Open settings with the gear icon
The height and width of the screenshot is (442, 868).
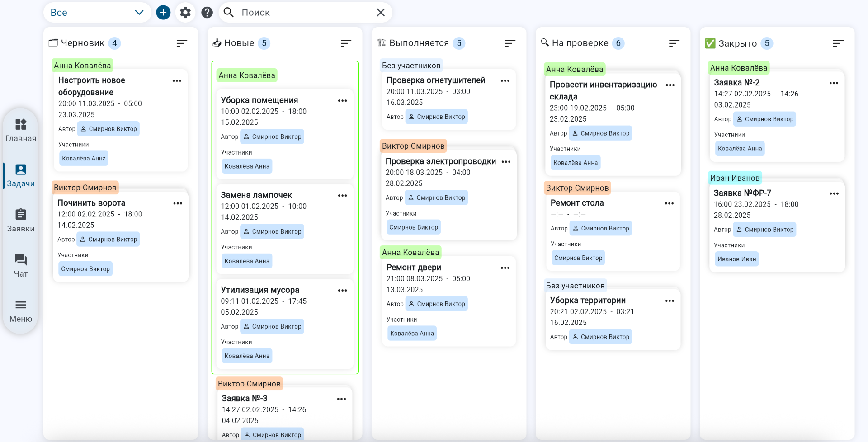185,13
